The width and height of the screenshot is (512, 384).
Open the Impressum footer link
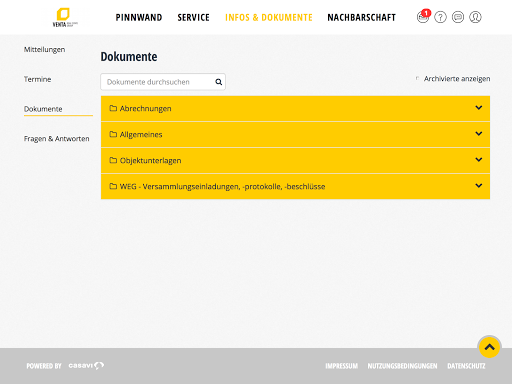(x=341, y=366)
